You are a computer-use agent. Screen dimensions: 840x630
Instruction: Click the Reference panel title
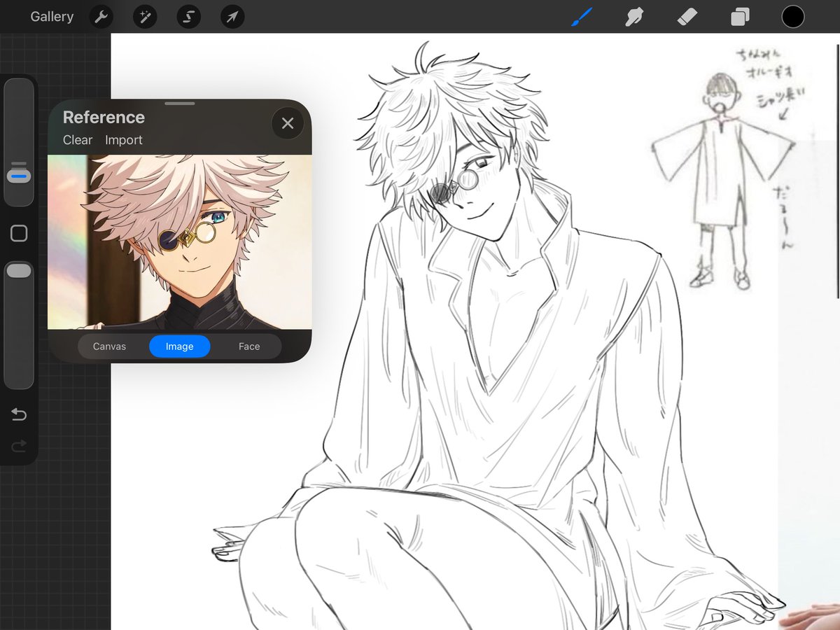coord(104,118)
